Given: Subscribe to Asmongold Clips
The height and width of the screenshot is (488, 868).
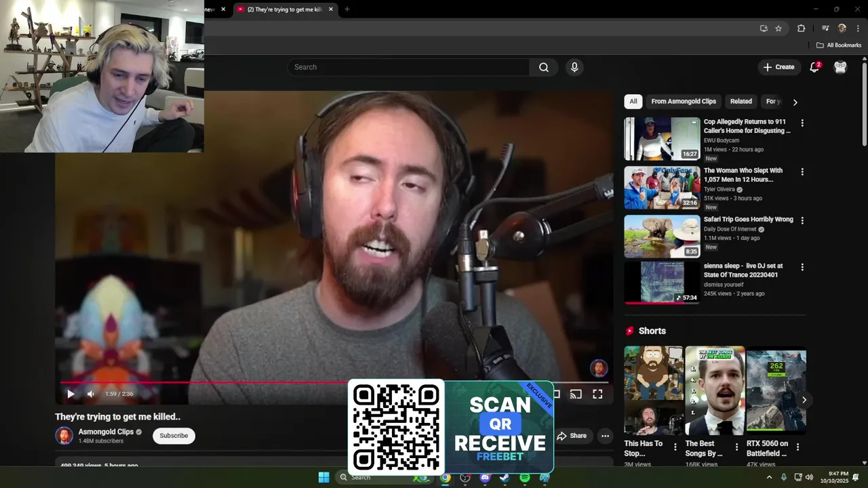Looking at the screenshot, I should pyautogui.click(x=174, y=436).
